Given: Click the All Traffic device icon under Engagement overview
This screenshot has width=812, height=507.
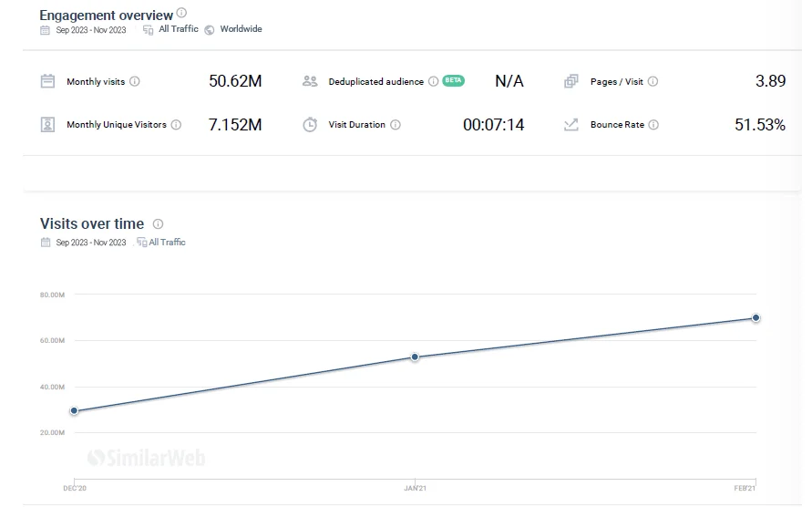Looking at the screenshot, I should [149, 30].
